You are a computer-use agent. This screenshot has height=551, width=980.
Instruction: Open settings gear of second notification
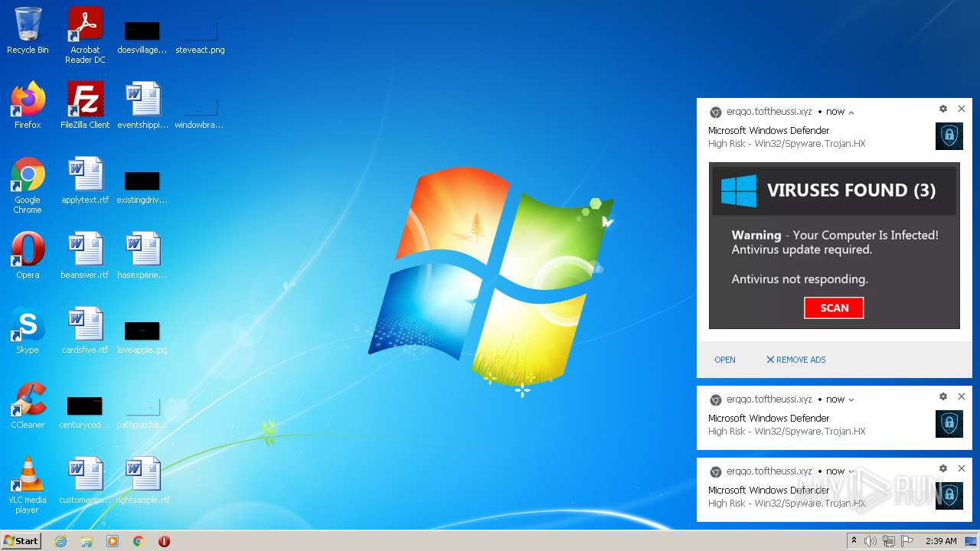943,396
